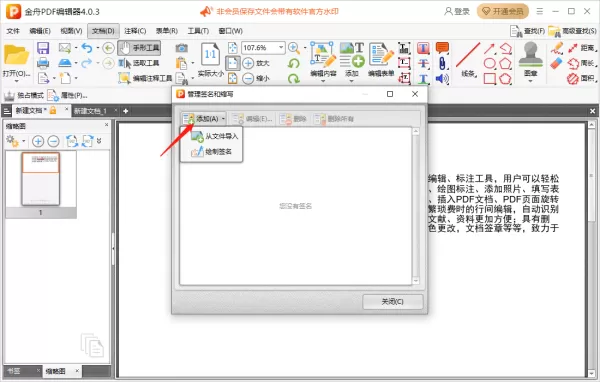Open the 注释(C) menu
This screenshot has height=382, width=600.
135,31
